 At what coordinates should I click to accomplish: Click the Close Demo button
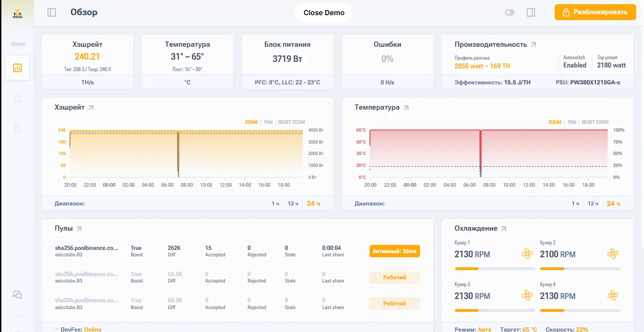[324, 13]
